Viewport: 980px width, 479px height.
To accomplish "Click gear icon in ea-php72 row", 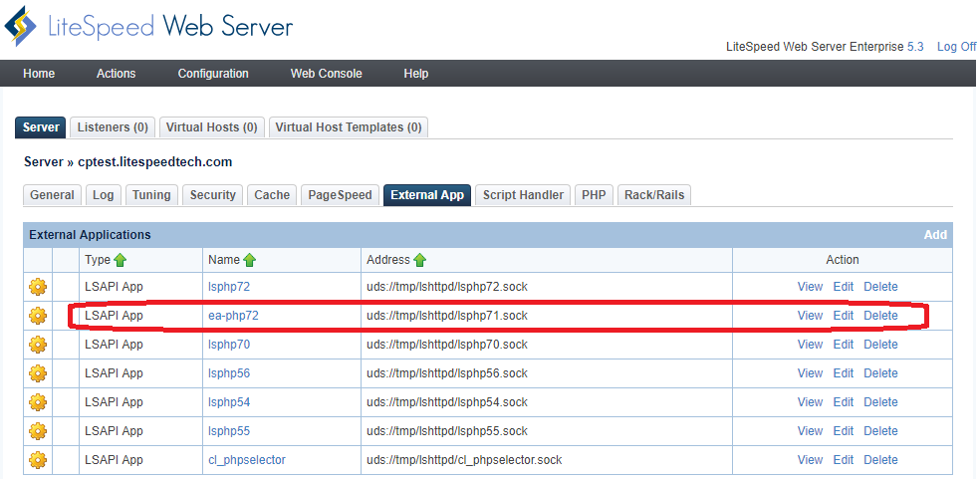I will click(x=38, y=316).
